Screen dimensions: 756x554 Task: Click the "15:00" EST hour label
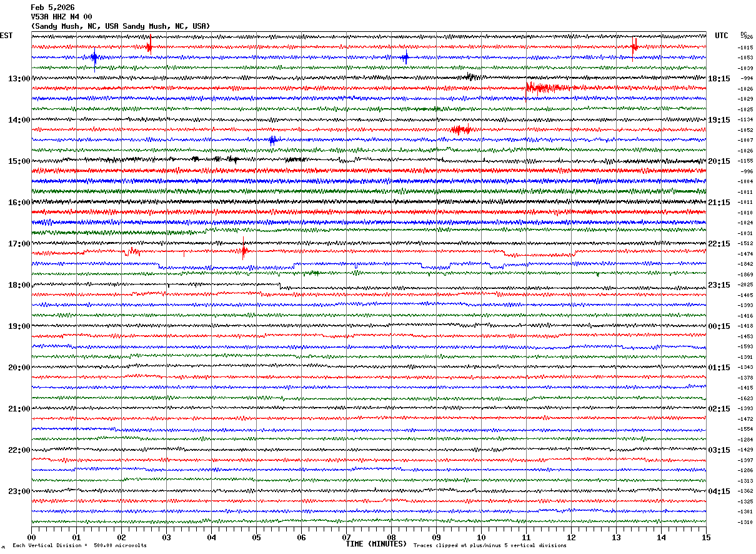(19, 161)
